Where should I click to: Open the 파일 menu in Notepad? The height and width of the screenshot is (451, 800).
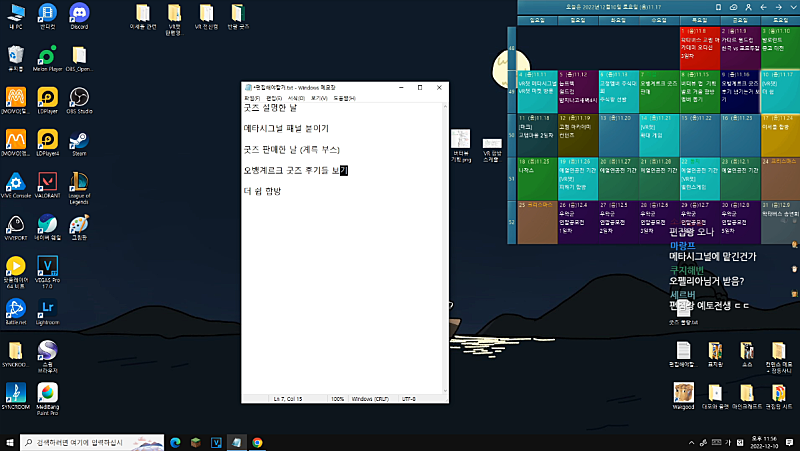pos(252,98)
